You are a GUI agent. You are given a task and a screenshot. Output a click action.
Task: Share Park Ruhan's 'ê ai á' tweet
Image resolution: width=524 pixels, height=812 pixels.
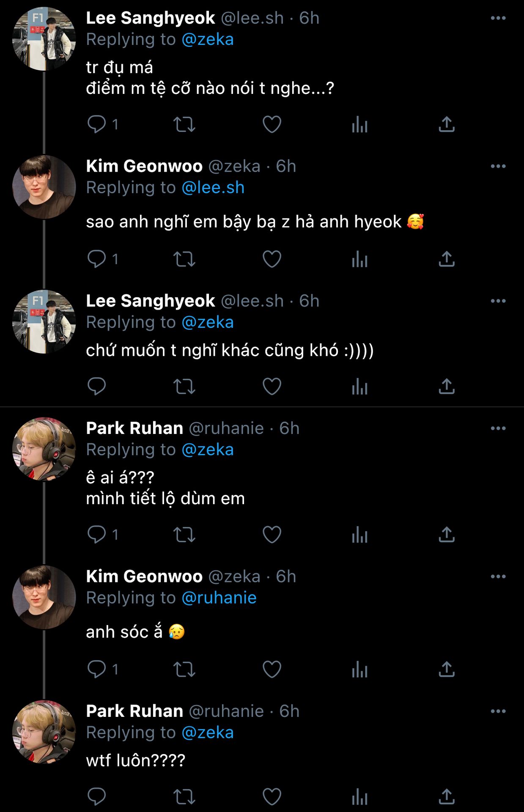[x=447, y=535]
